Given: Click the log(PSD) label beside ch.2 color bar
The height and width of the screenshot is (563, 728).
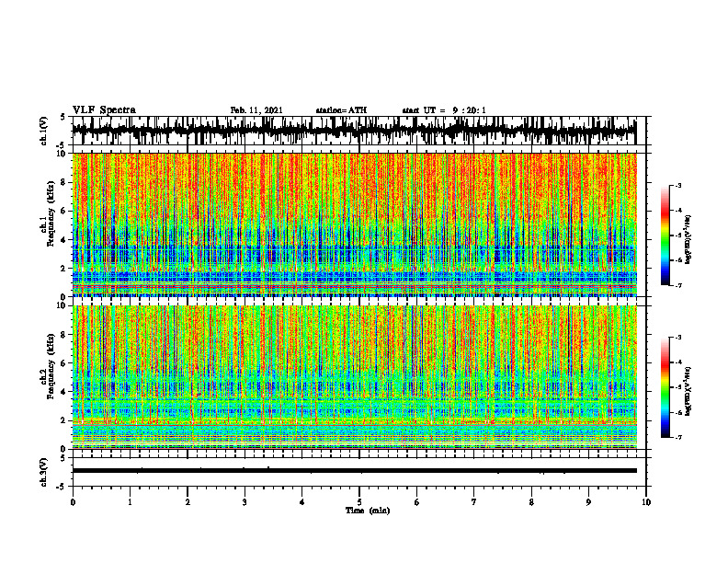Looking at the screenshot, I should coord(689,391).
